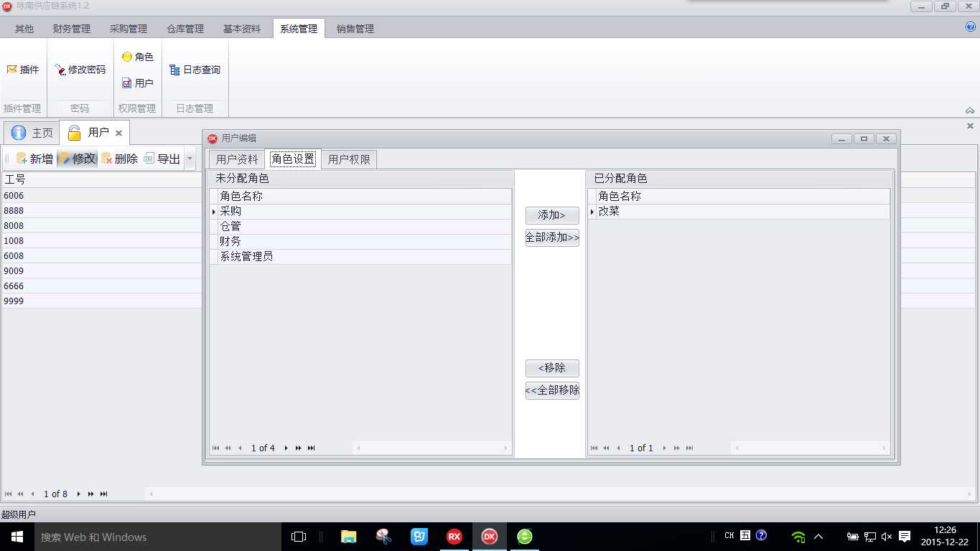Jump to first record in unassigned roles navigator
This screenshot has width=980, height=551.
215,448
